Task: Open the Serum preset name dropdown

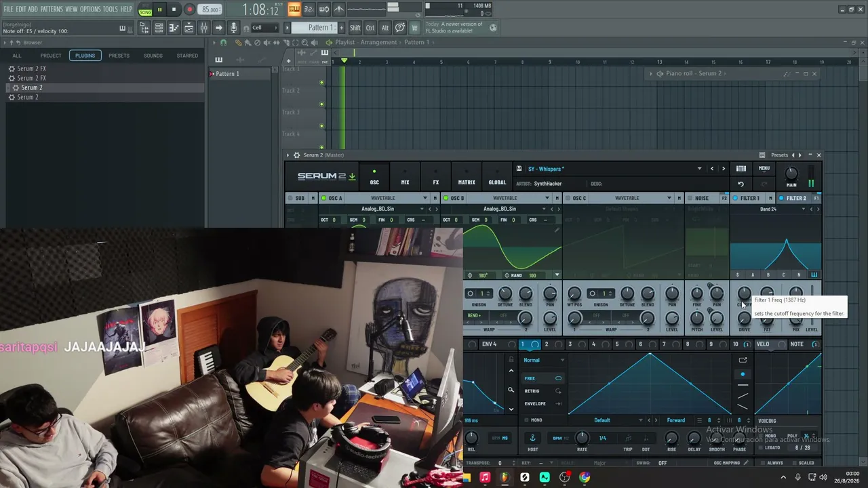Action: 699,169
